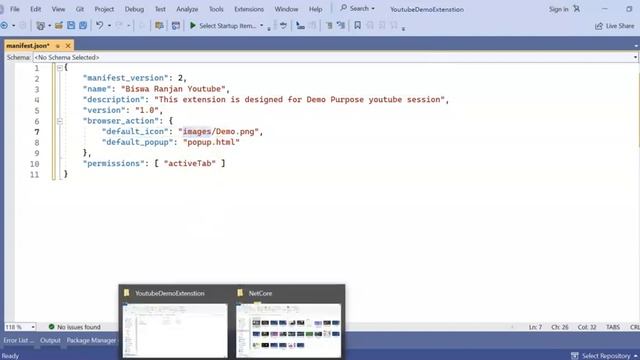Open the Test menu
The image size is (640, 360).
[160, 9]
